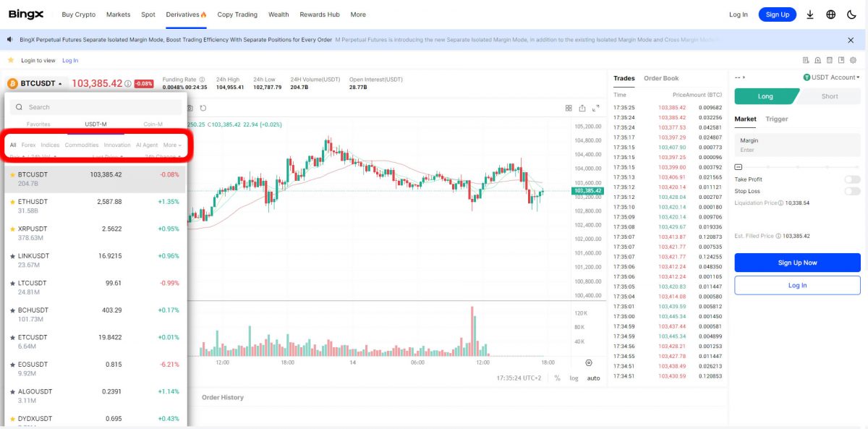Viewport: 868px width, 429px height.
Task: Click the star next to ETHUSDT
Action: pyautogui.click(x=12, y=202)
